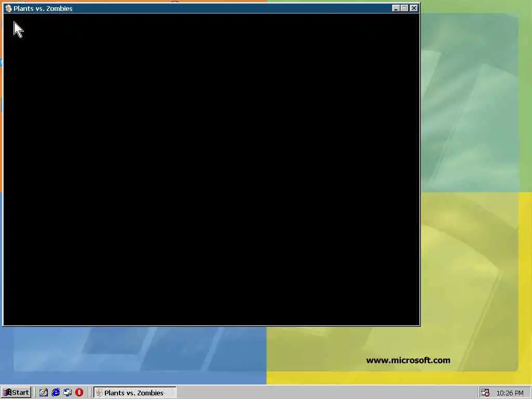
Task: Close the Plants vs. Zombies window
Action: [414, 8]
